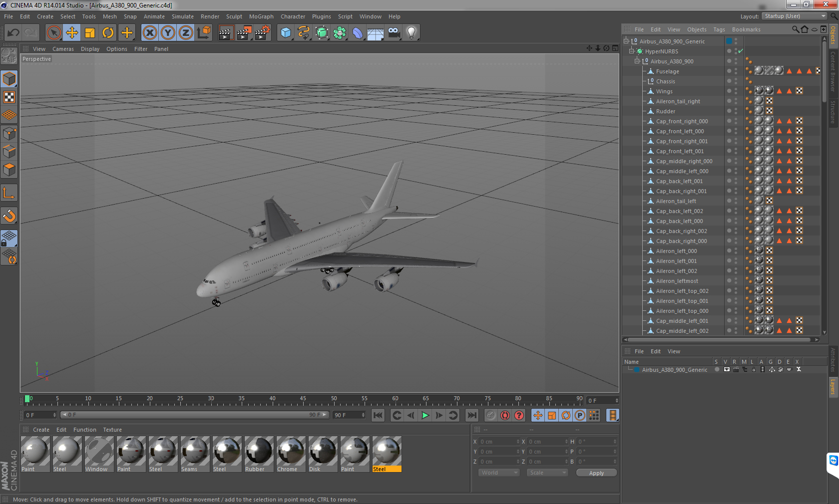Play the animation forward

click(425, 415)
